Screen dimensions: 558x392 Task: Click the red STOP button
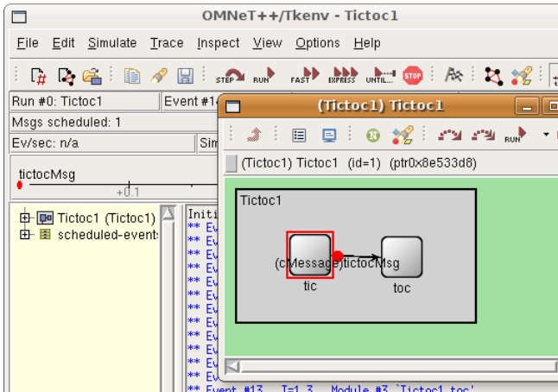click(412, 76)
